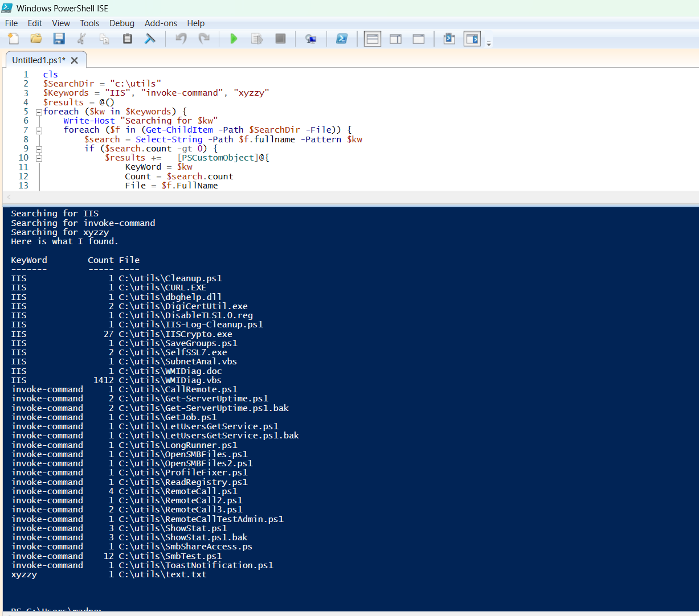
Task: Paste from clipboard with the Paste icon
Action: pos(127,39)
